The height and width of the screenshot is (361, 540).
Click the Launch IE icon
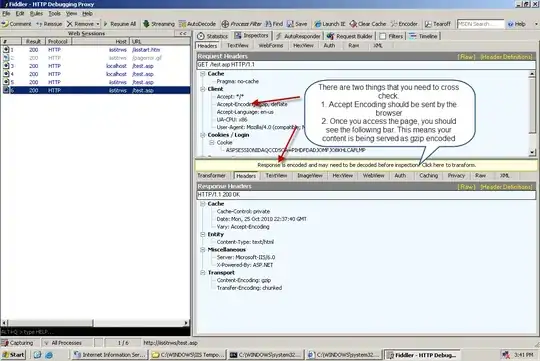318,24
